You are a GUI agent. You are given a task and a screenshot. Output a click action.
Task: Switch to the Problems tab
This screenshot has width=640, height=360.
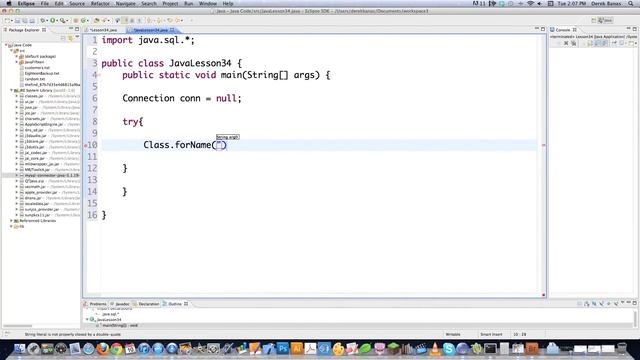(96, 304)
